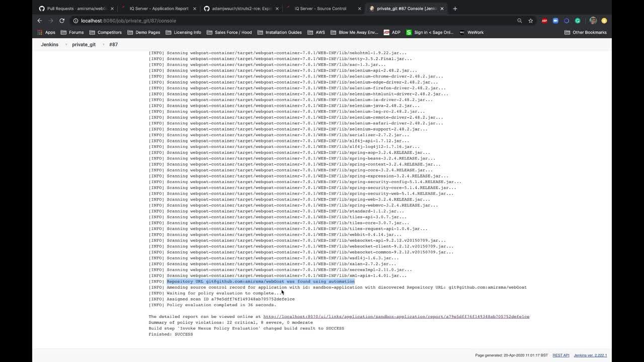Open the WeWork bookmark
Screen dimensions: 644x362
pos(471,32)
